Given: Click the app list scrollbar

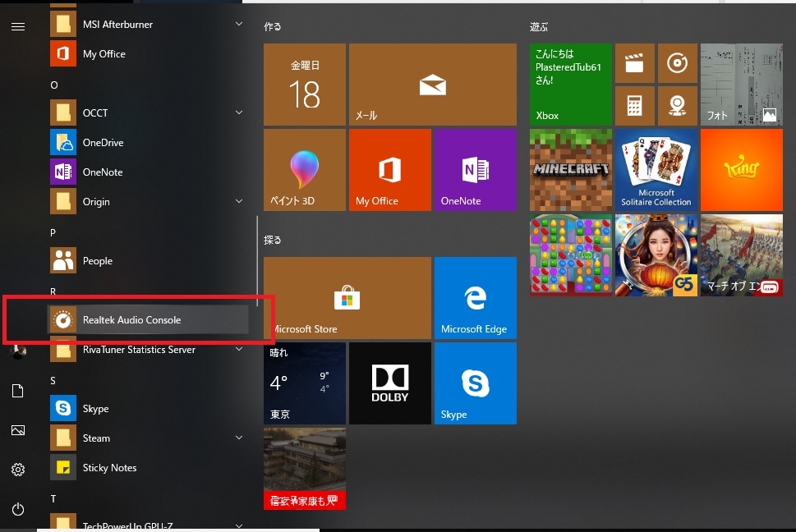Looking at the screenshot, I should pyautogui.click(x=257, y=261).
